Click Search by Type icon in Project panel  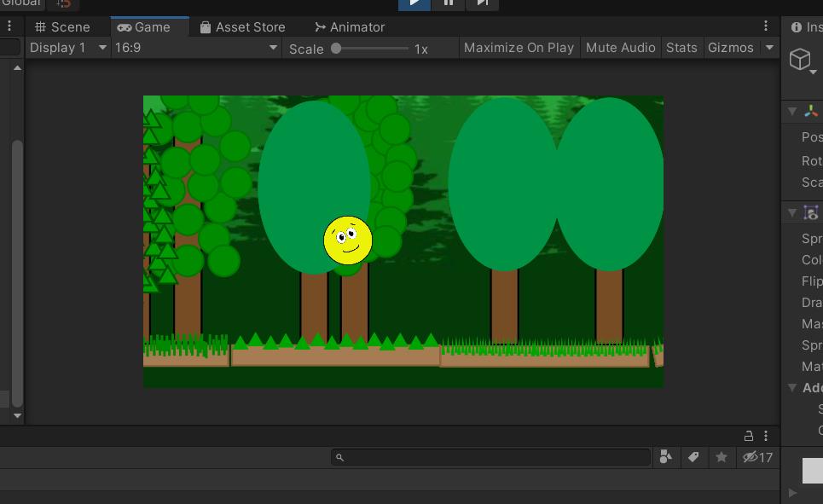click(x=666, y=457)
